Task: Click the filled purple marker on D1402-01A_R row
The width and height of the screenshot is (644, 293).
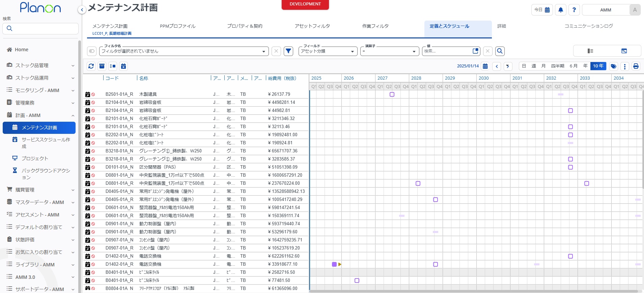Action: point(334,264)
